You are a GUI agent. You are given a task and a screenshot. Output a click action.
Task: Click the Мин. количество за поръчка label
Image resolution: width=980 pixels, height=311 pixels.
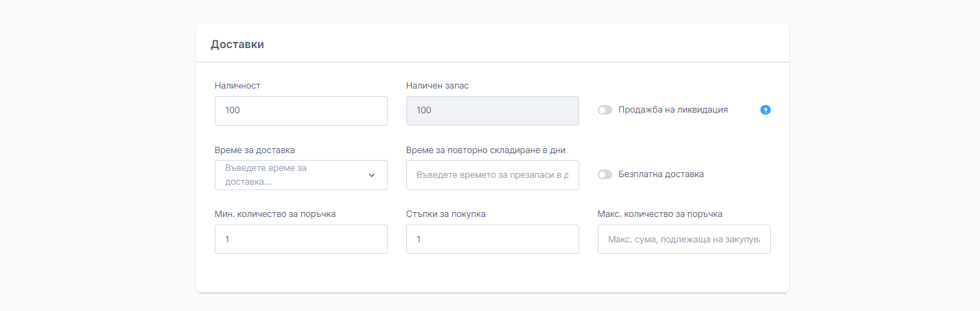pyautogui.click(x=275, y=214)
